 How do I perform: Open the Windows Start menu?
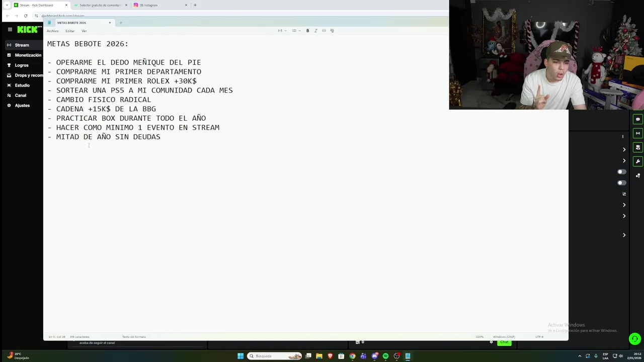(x=240, y=356)
